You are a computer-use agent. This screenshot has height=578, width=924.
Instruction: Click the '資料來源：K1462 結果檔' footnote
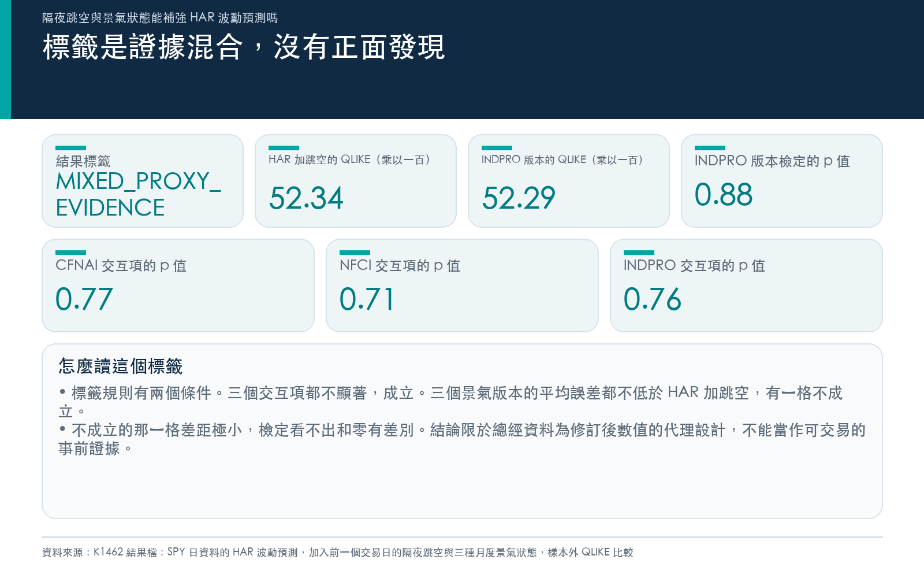(337, 553)
